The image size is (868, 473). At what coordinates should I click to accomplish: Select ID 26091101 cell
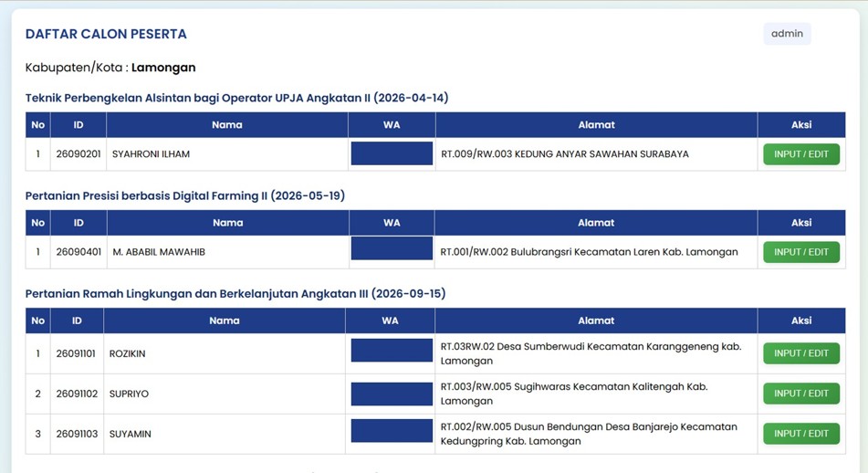click(77, 353)
